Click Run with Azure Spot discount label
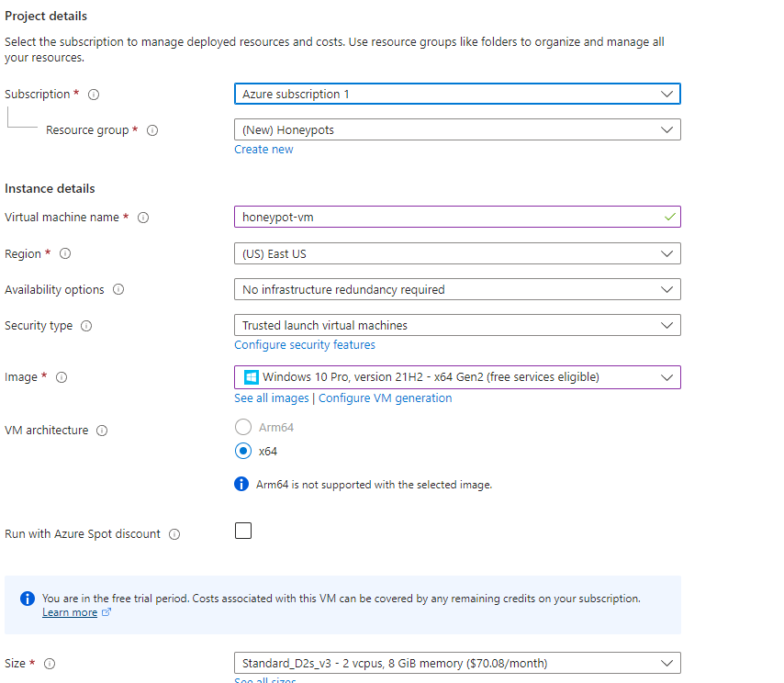The image size is (784, 683). [83, 534]
